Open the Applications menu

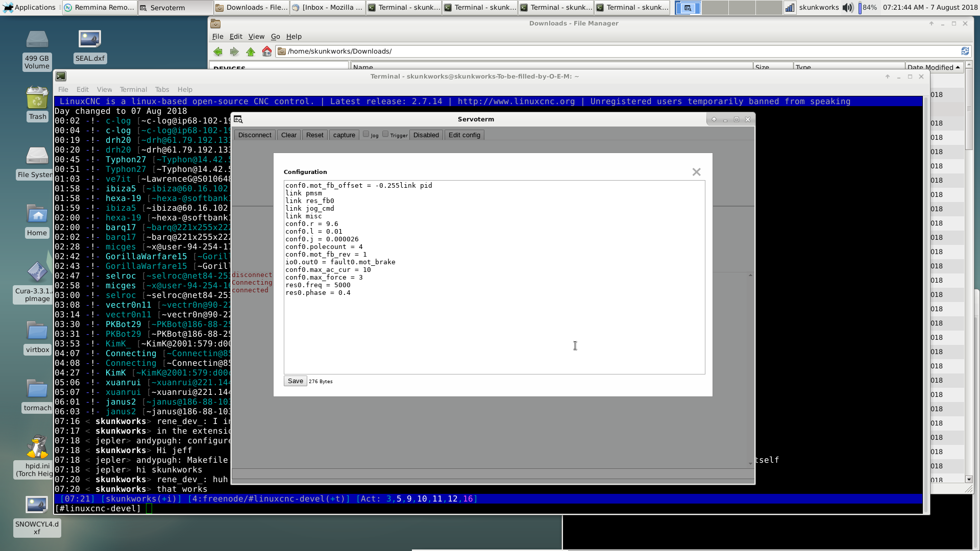30,7
